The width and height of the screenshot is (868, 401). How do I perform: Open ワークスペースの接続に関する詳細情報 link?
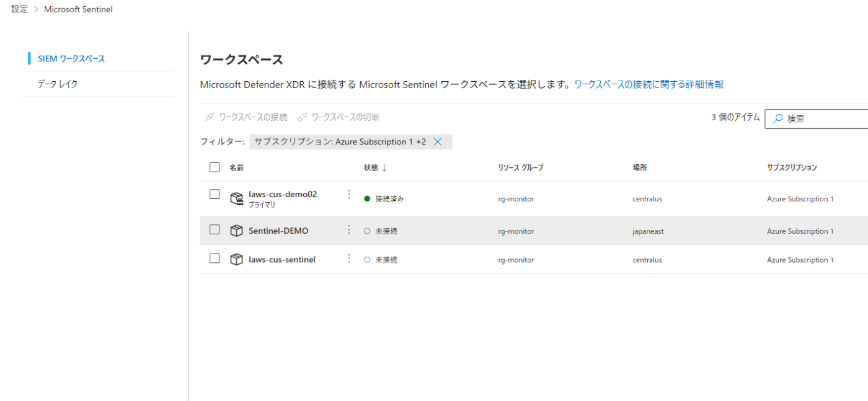pyautogui.click(x=649, y=84)
